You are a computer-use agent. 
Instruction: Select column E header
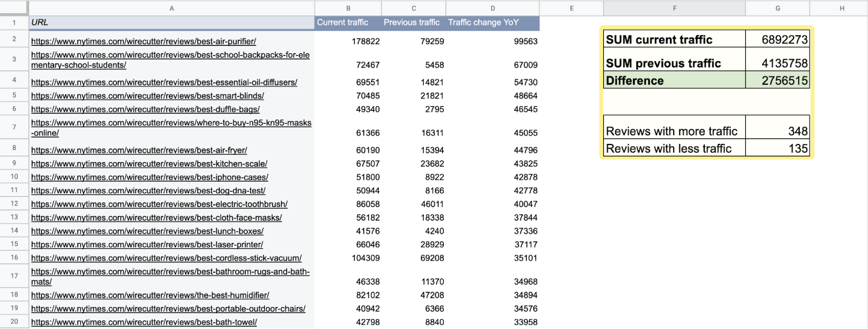coord(571,8)
